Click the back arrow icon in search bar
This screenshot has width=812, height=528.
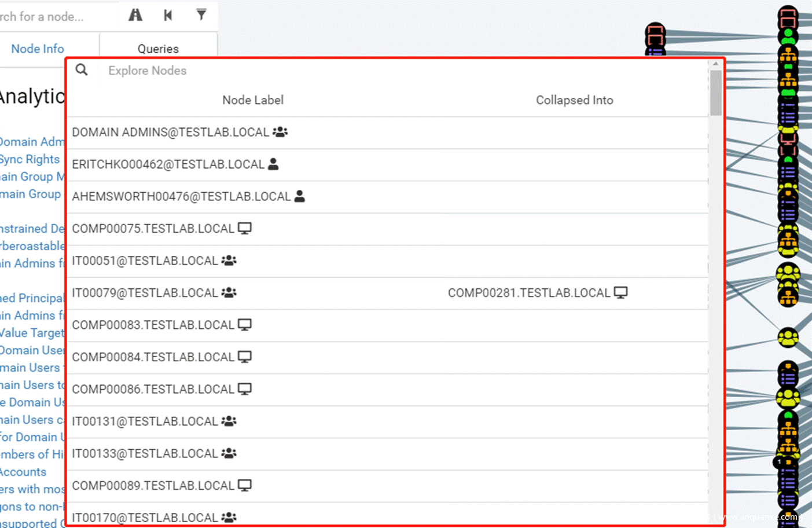pos(168,15)
